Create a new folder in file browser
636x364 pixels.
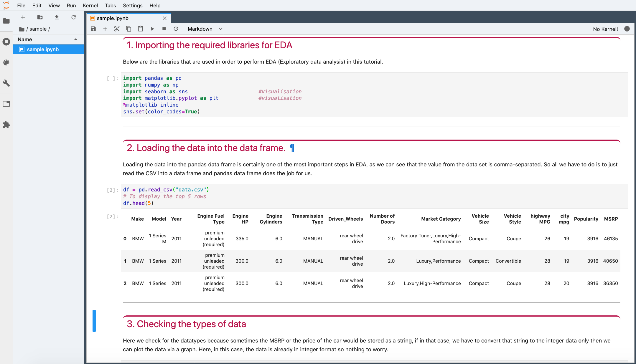40,17
